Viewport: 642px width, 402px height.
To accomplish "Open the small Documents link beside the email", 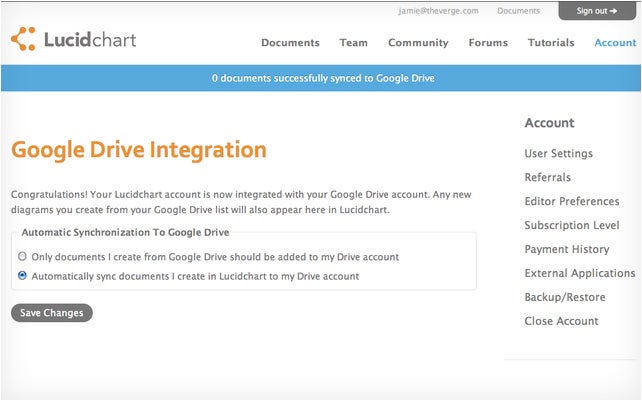I will point(518,11).
